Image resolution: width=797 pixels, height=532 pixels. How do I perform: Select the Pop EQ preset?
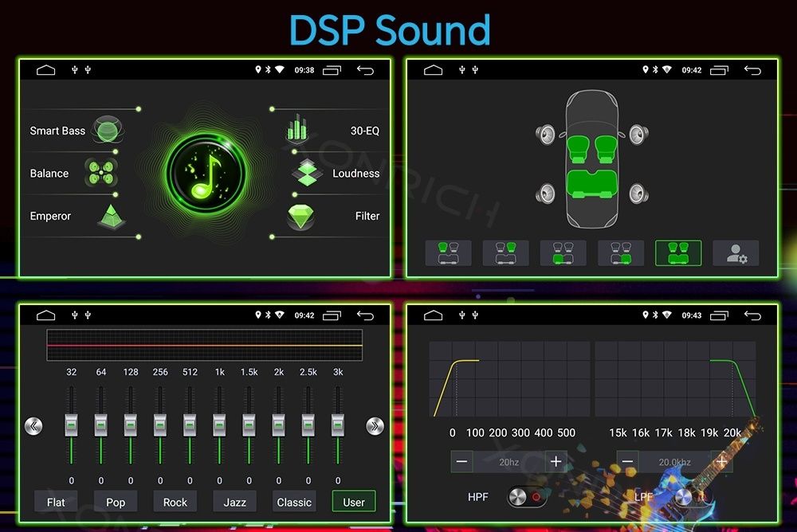tap(116, 502)
